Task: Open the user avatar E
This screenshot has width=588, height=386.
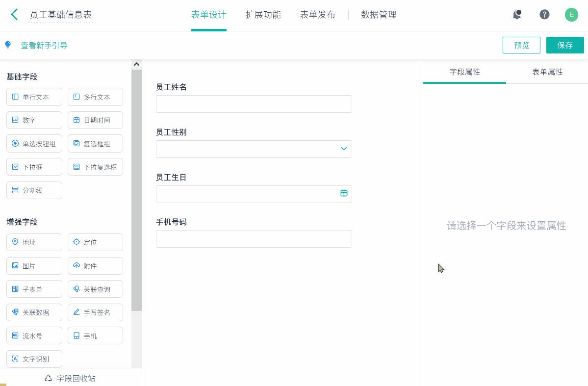Action: pos(571,15)
